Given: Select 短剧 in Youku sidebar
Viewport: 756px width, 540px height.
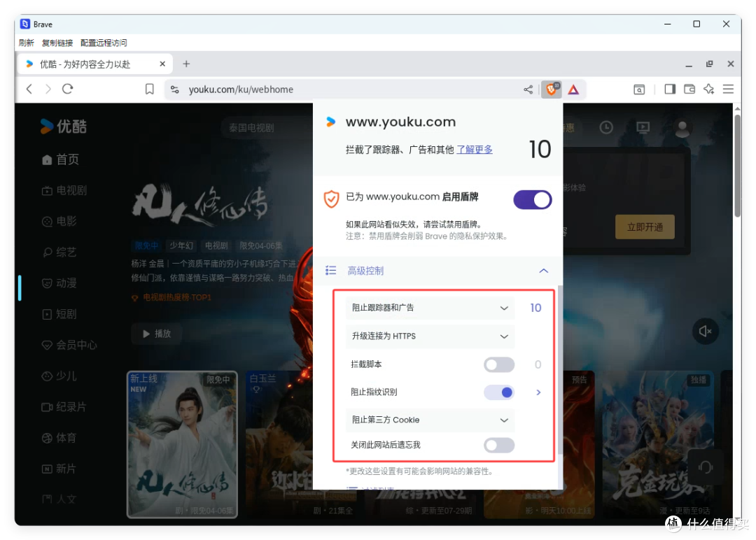Looking at the screenshot, I should coord(59,314).
